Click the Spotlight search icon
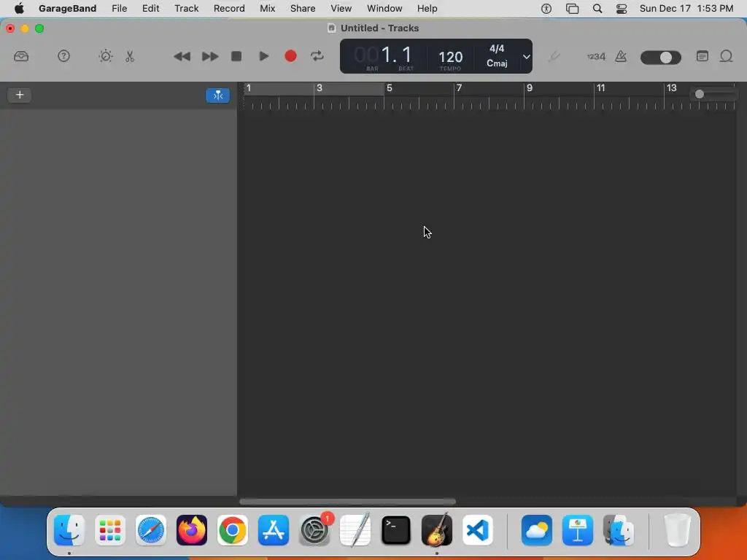The height and width of the screenshot is (560, 747). pyautogui.click(x=597, y=9)
